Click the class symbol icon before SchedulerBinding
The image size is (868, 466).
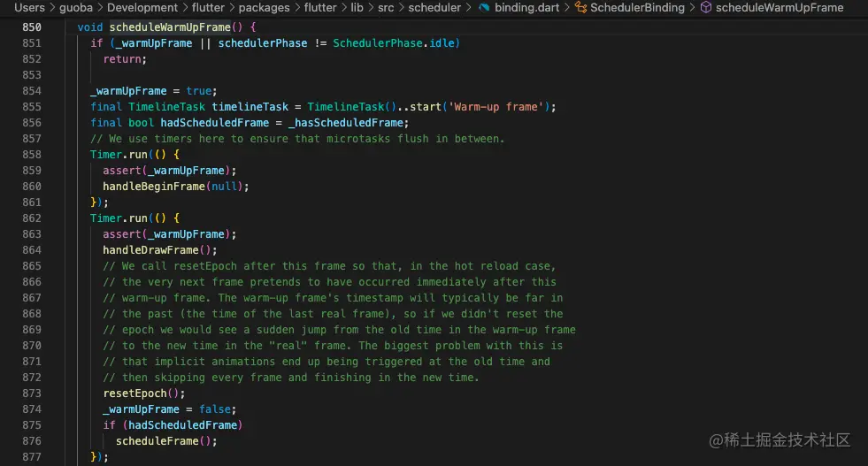[580, 8]
